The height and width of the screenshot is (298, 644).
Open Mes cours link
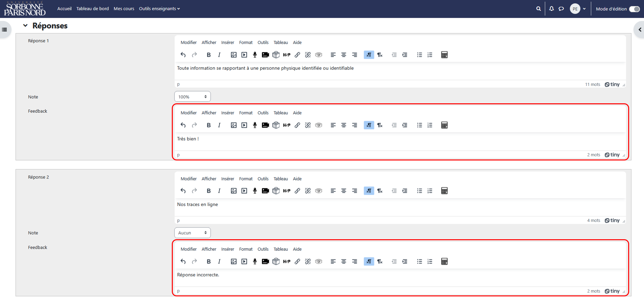[124, 9]
